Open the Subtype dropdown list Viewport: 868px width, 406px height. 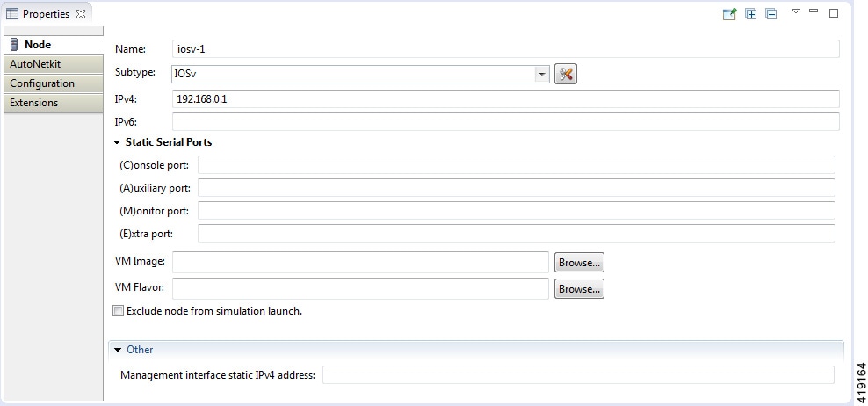[542, 75]
